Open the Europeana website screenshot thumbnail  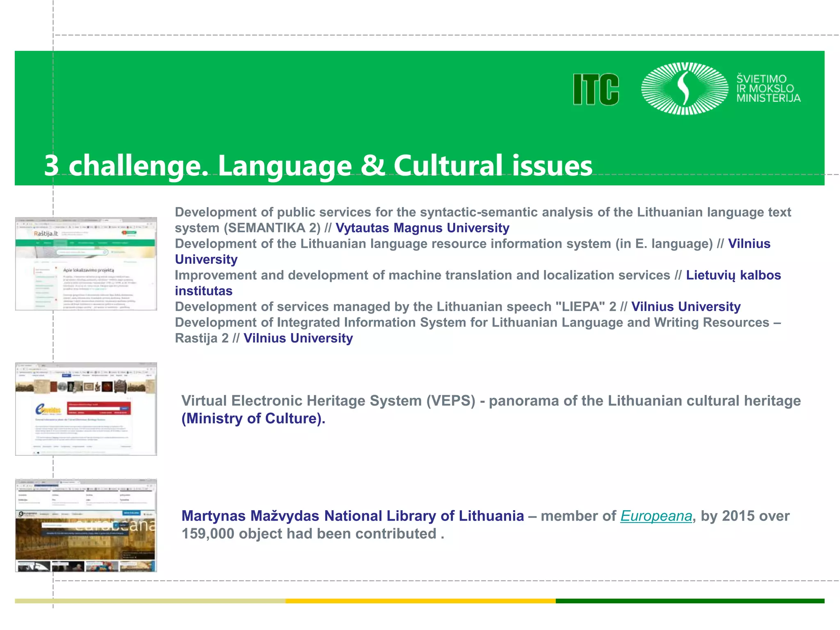tap(86, 525)
